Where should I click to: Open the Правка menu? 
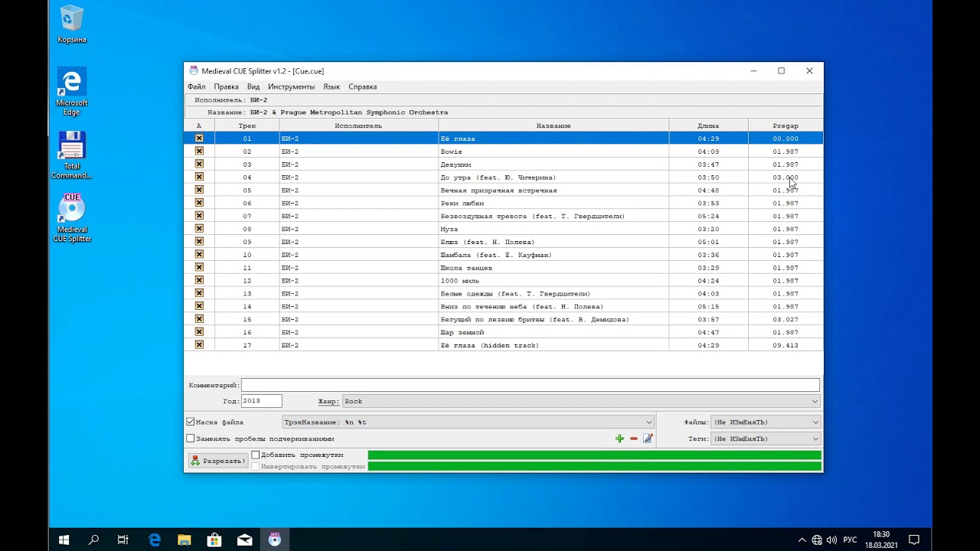[x=226, y=86]
